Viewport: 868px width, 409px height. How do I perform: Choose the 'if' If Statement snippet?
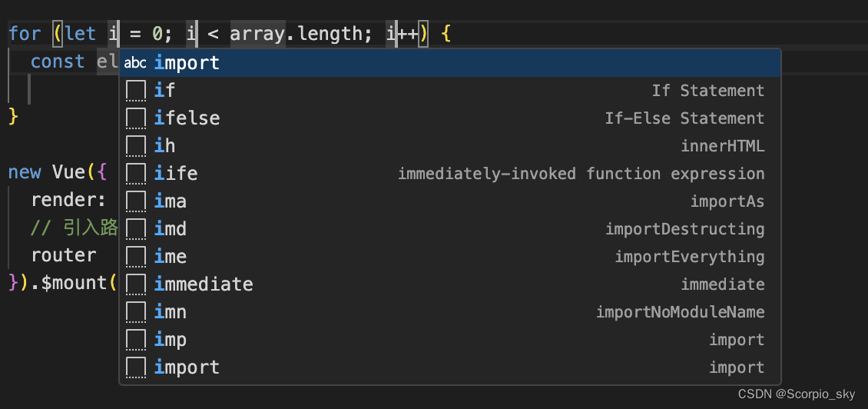164,91
